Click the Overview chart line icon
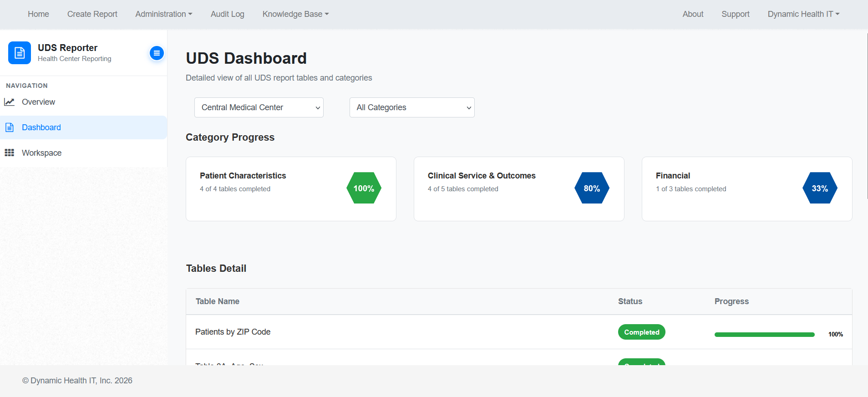The width and height of the screenshot is (868, 397). tap(10, 102)
